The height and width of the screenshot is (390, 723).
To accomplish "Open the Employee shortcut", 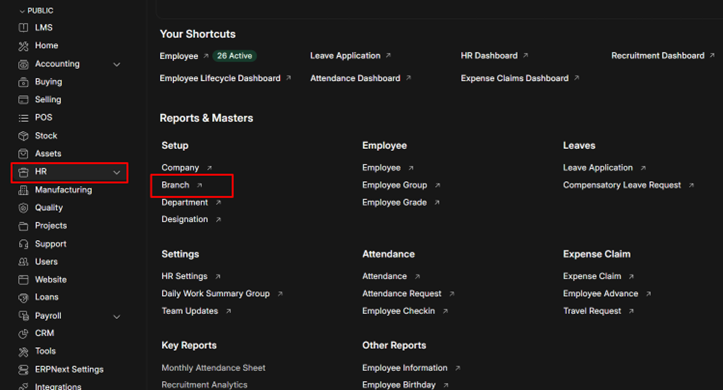I will (x=179, y=56).
